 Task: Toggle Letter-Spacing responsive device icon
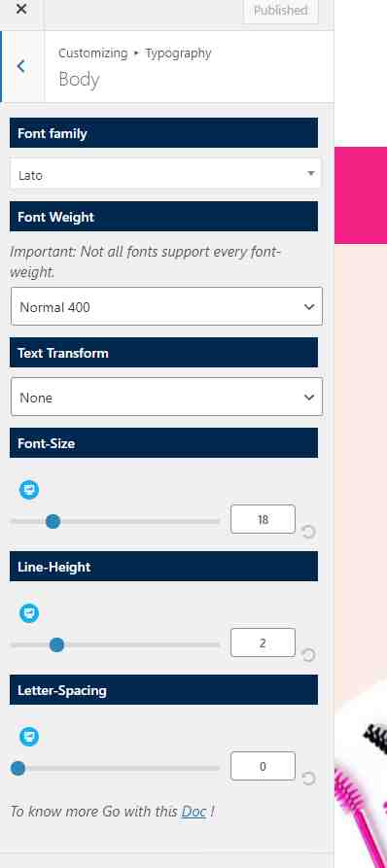[29, 737]
